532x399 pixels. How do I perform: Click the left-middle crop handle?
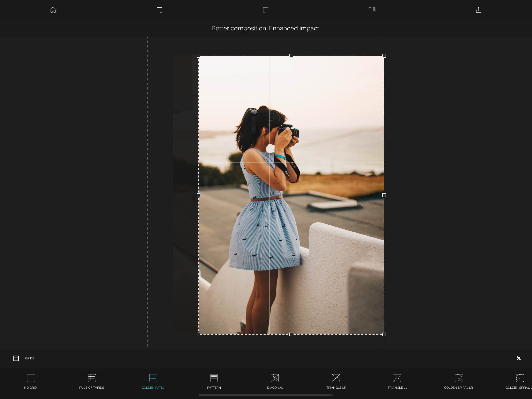click(198, 195)
